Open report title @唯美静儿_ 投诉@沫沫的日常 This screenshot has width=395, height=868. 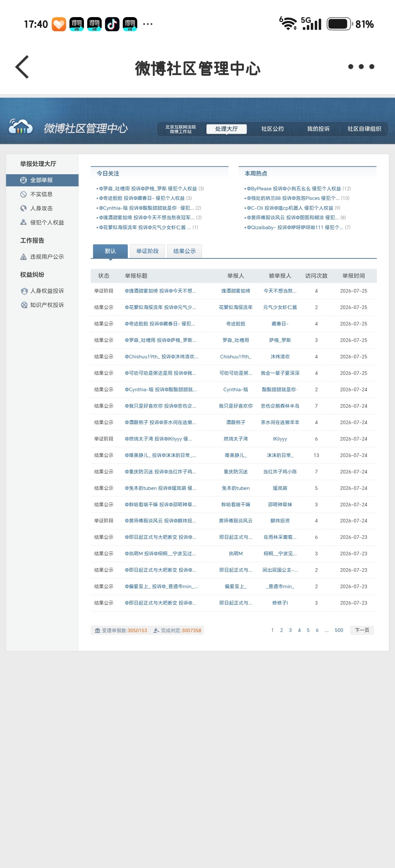point(161,456)
